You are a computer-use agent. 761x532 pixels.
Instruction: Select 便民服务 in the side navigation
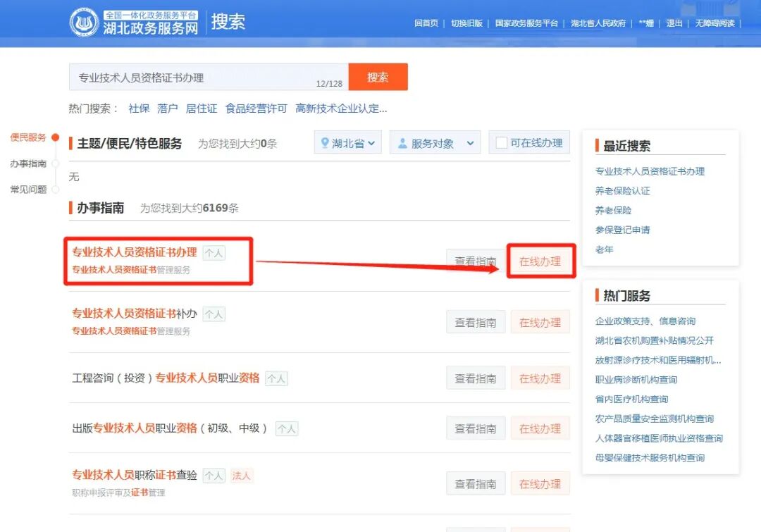pos(28,137)
